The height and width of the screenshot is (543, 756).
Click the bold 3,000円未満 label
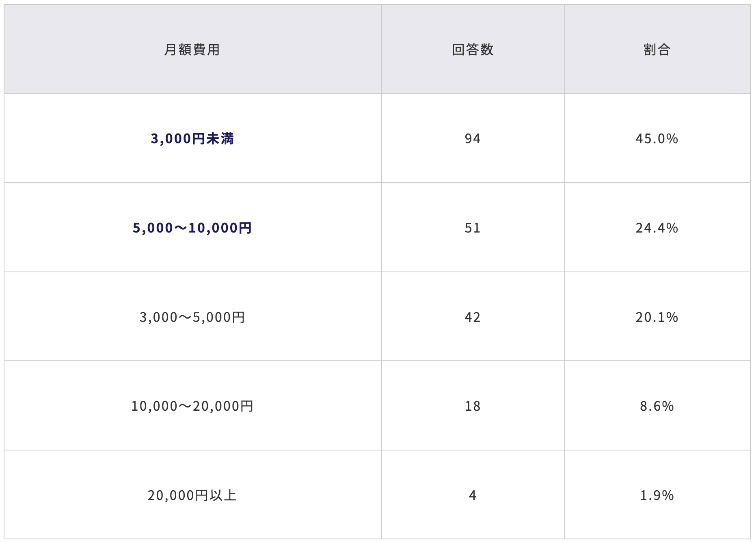(x=192, y=139)
